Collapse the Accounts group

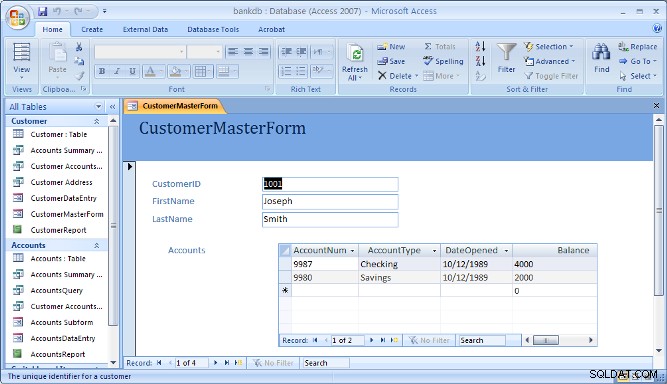pos(97,245)
